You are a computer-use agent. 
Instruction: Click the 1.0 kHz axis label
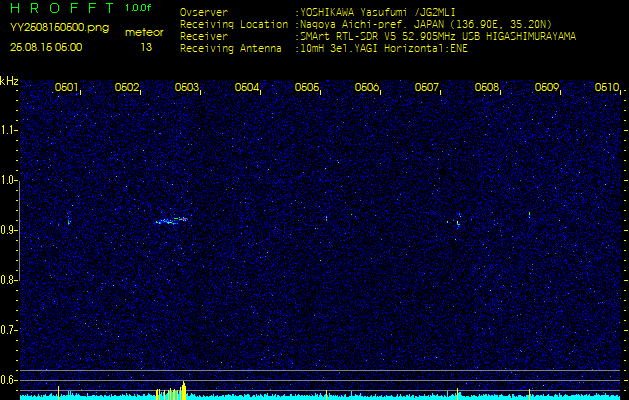tap(8, 180)
